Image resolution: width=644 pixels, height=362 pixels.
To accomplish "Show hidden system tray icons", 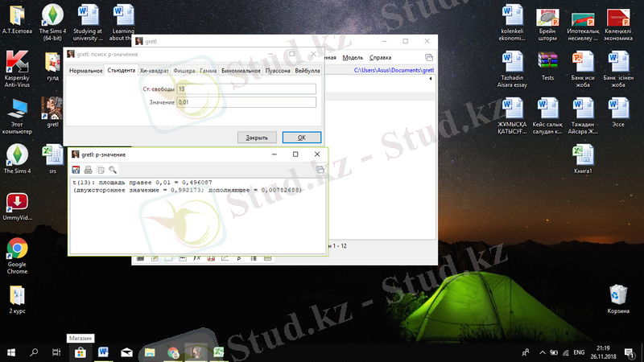I will [542, 352].
